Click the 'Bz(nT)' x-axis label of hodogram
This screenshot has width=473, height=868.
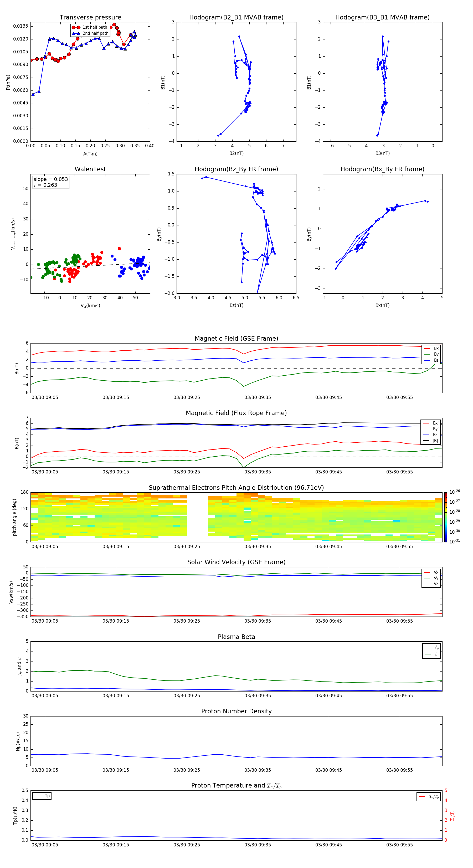pos(236,305)
